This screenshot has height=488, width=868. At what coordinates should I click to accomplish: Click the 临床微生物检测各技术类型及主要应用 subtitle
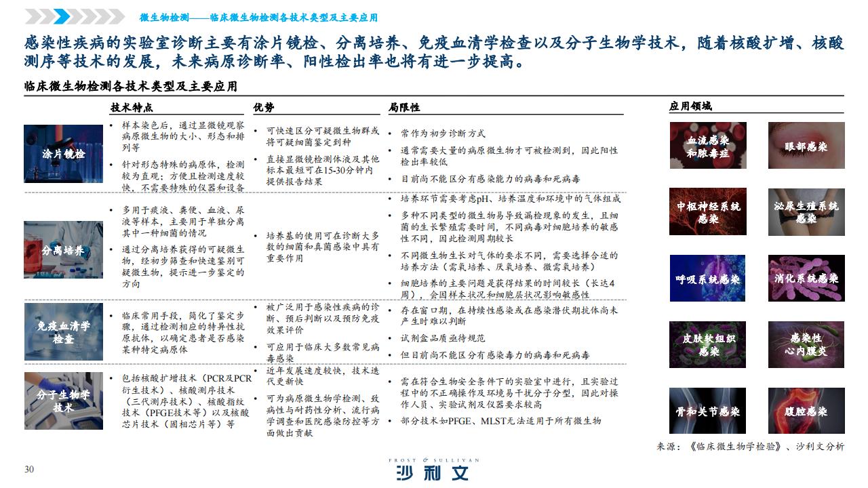pyautogui.click(x=130, y=87)
